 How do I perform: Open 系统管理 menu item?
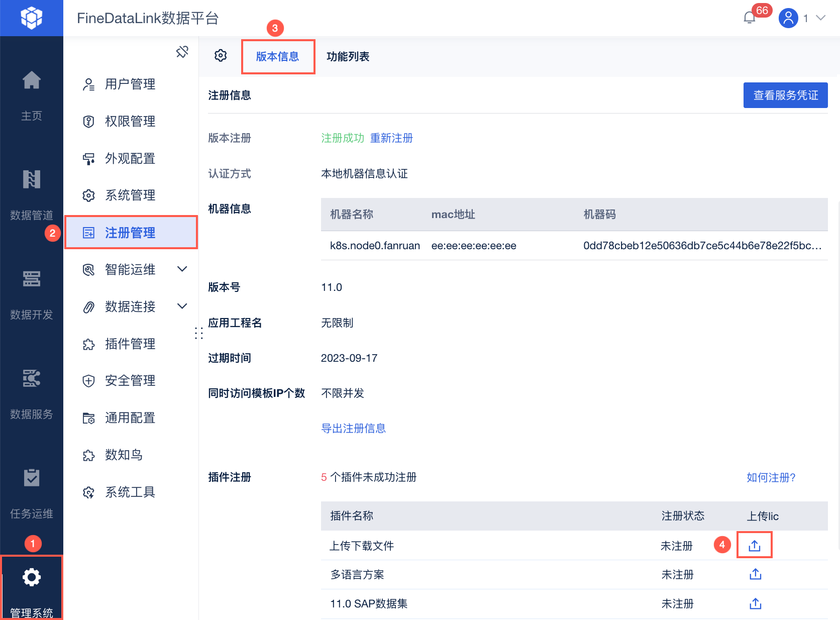pos(131,195)
